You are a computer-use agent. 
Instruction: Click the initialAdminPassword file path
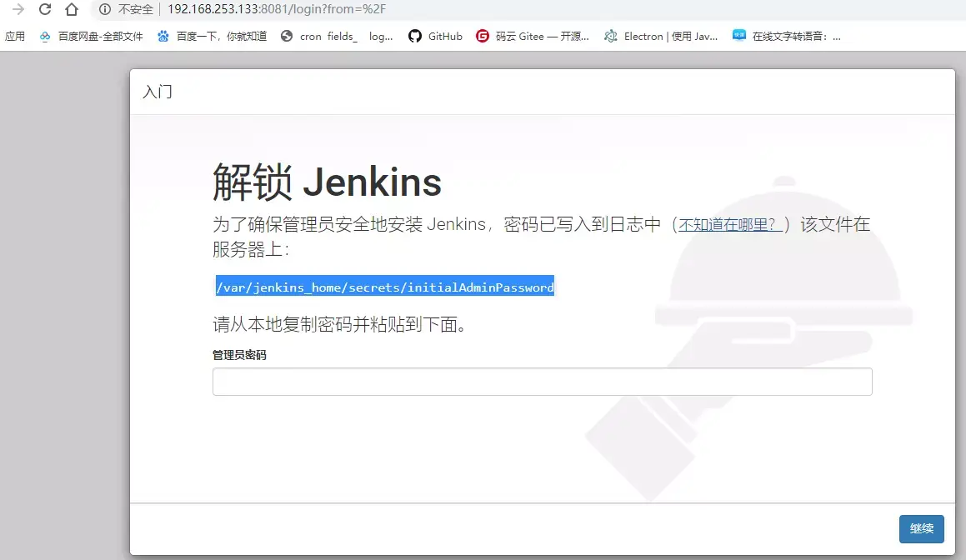pos(385,287)
